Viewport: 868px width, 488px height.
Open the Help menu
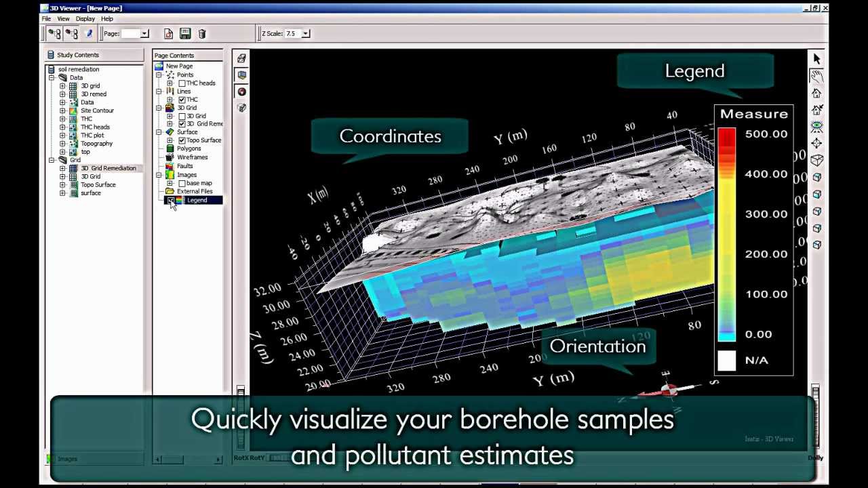click(x=107, y=19)
